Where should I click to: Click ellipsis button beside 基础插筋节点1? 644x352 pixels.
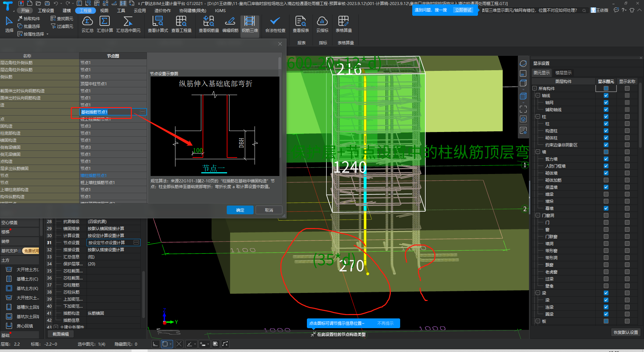(143, 112)
